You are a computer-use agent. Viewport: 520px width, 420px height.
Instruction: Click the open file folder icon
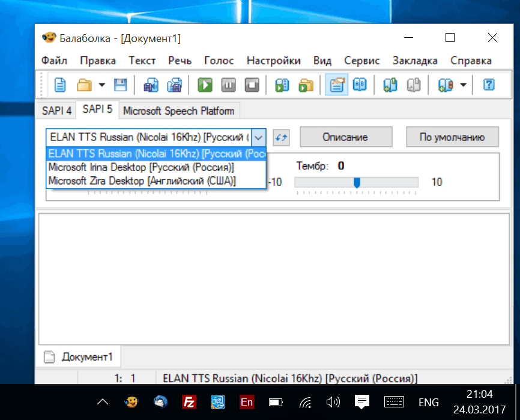pyautogui.click(x=83, y=85)
